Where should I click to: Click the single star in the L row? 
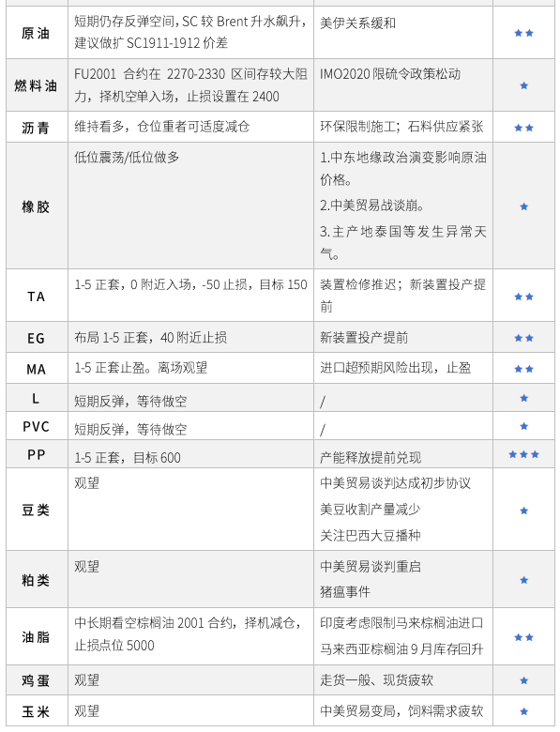[x=523, y=398]
